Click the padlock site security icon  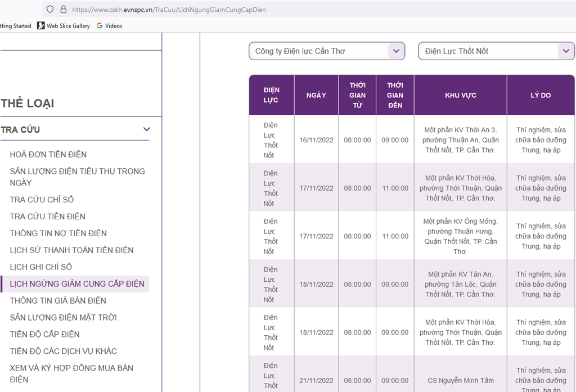pos(63,10)
